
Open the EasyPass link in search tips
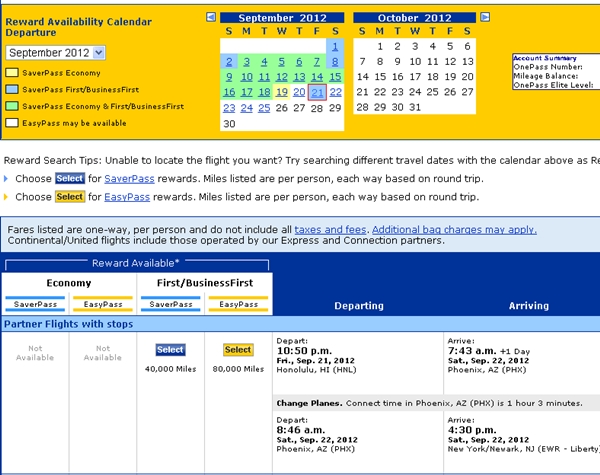pos(127,197)
